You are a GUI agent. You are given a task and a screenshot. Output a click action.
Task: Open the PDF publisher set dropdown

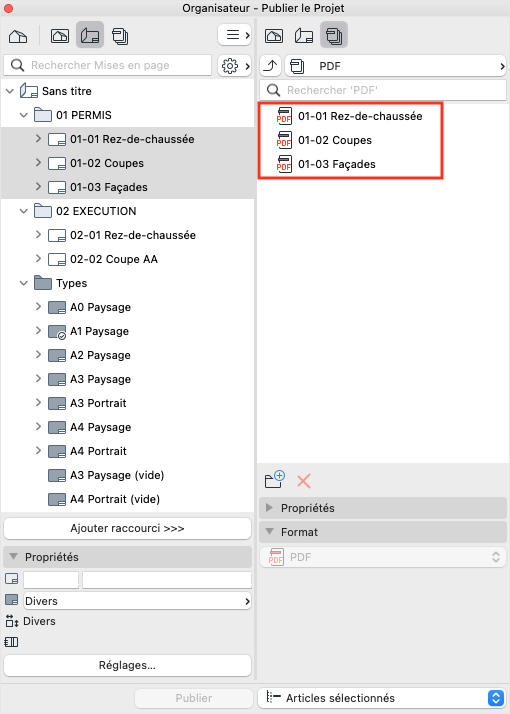coord(396,66)
